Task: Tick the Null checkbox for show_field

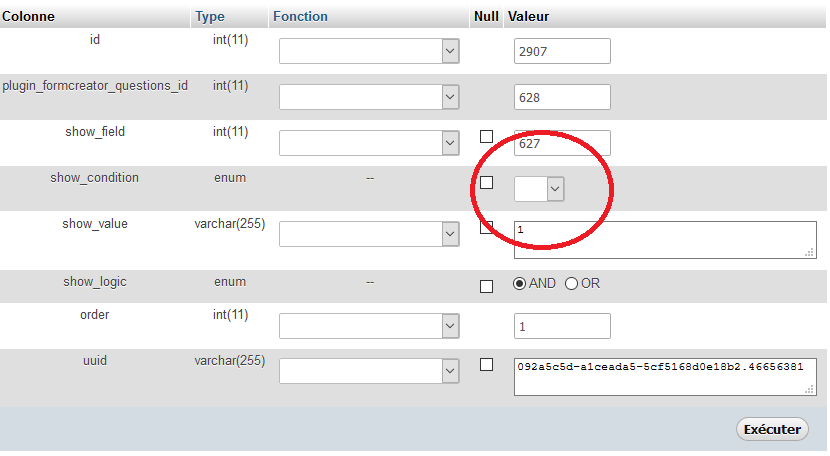Action: tap(486, 137)
